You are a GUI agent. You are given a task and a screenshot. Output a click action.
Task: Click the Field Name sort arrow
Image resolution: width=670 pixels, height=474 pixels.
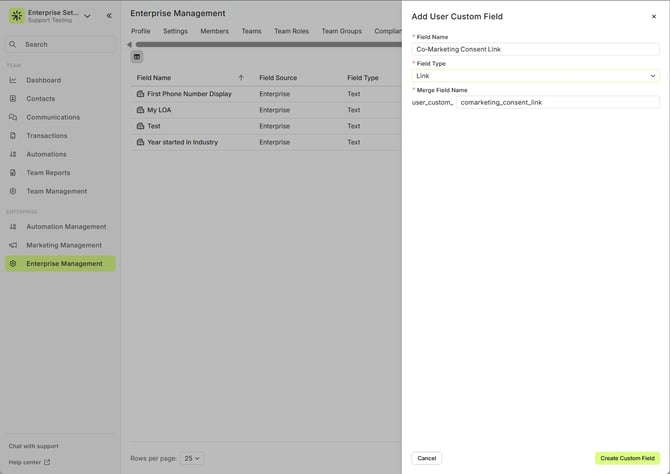(x=241, y=77)
